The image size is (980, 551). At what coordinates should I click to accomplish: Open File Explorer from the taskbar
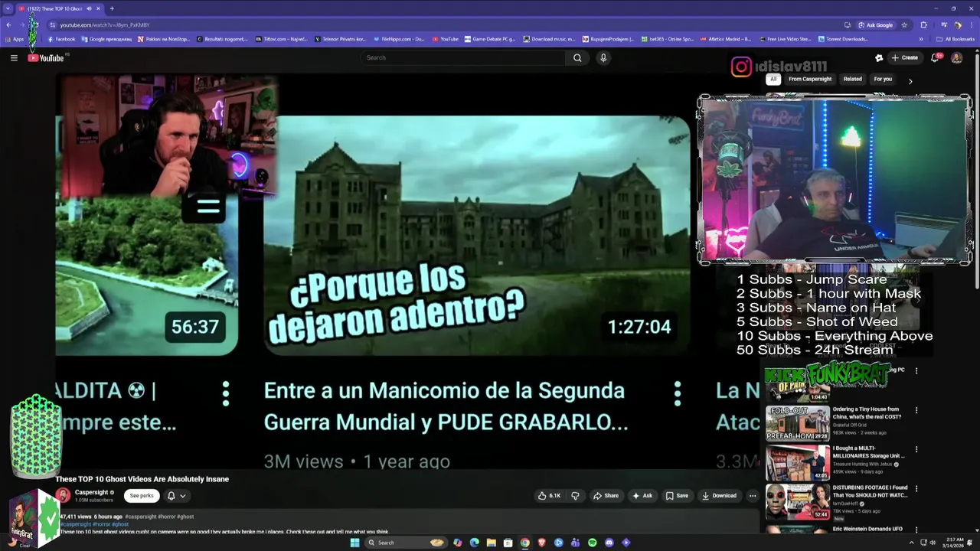(x=491, y=543)
